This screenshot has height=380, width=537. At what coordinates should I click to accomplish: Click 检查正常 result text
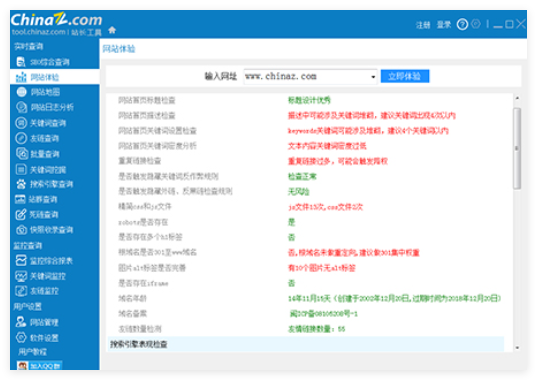click(x=302, y=176)
